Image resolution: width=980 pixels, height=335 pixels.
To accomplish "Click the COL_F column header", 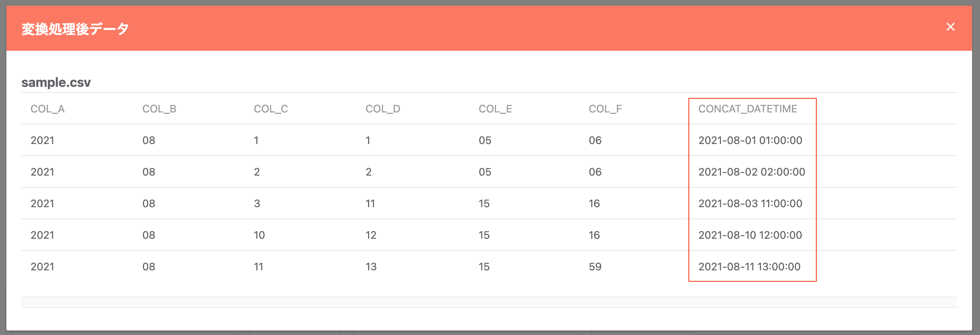I will 605,109.
